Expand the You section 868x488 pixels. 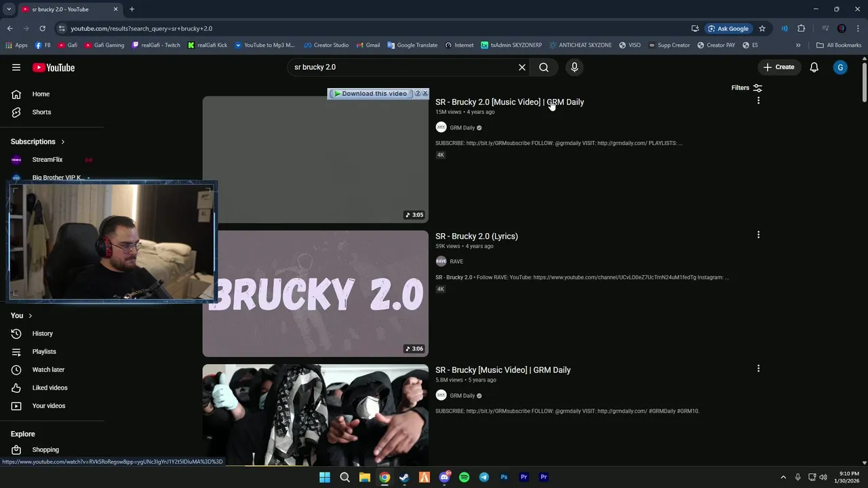(x=22, y=315)
